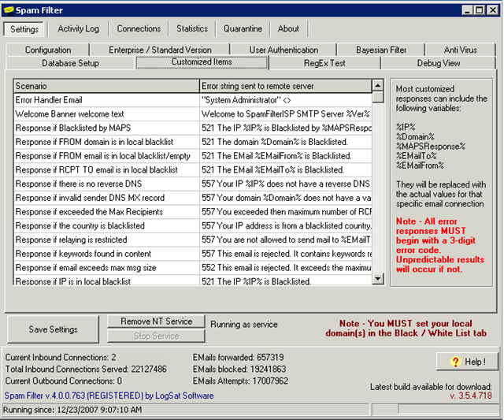
Task: Click the latest build version link
Action: [472, 395]
